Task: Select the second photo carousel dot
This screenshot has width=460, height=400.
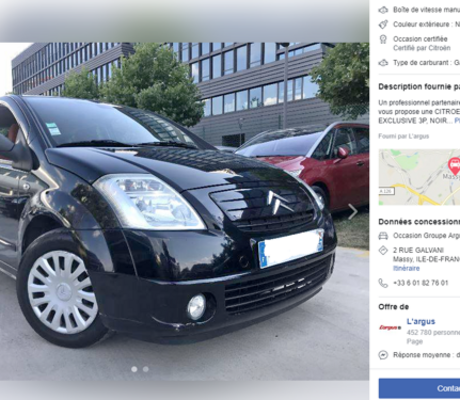Action: point(146,369)
